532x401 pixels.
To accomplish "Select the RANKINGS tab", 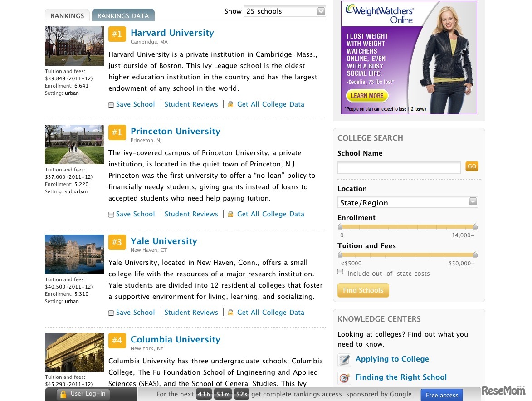I will click(x=67, y=15).
